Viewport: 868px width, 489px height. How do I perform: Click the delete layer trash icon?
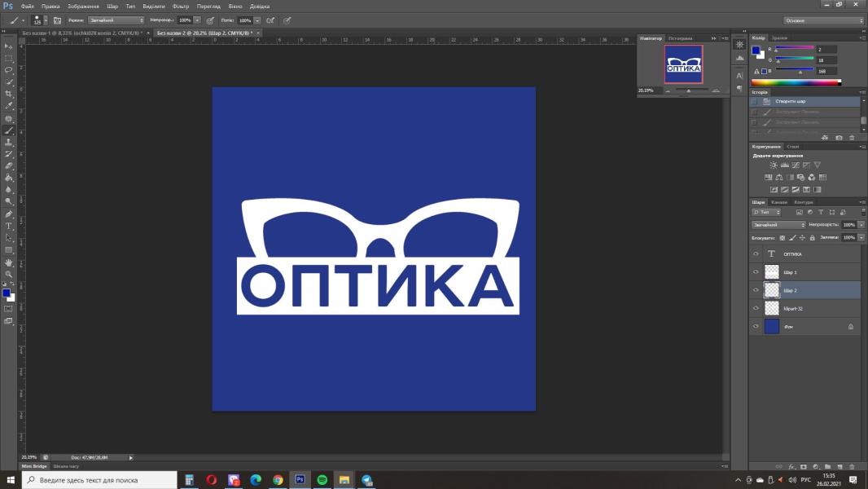click(852, 467)
